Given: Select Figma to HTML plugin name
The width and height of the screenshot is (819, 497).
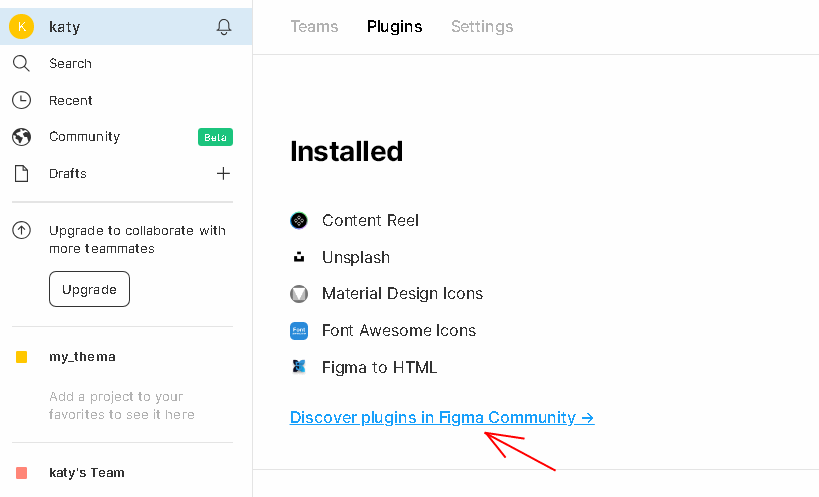Looking at the screenshot, I should 379,368.
